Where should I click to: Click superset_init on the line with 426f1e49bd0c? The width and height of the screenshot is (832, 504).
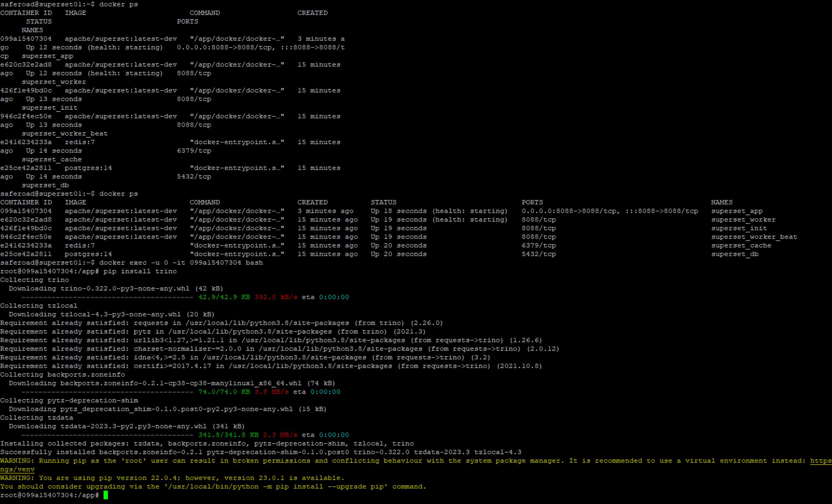(x=739, y=228)
